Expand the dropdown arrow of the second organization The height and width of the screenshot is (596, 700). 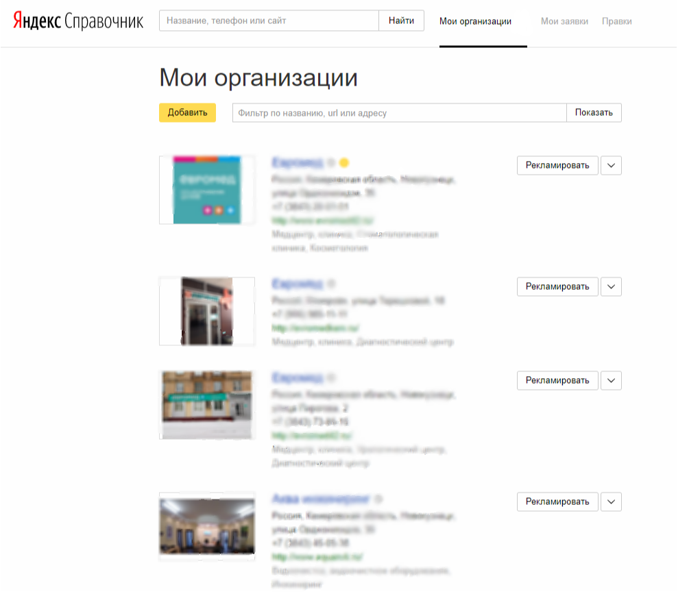click(611, 286)
